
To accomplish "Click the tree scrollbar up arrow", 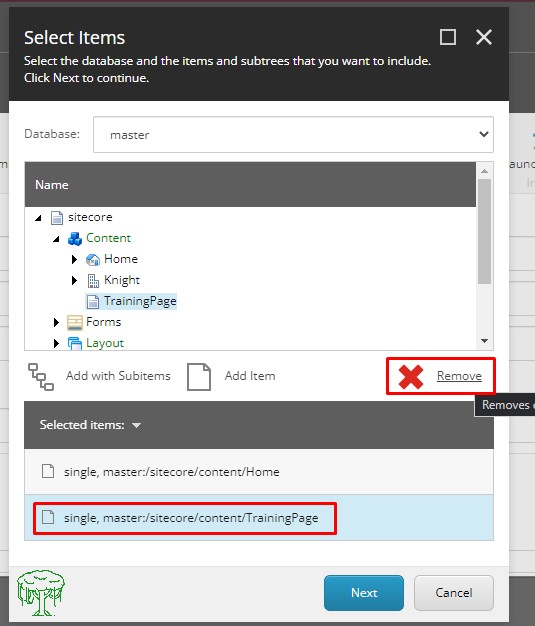I will (484, 171).
